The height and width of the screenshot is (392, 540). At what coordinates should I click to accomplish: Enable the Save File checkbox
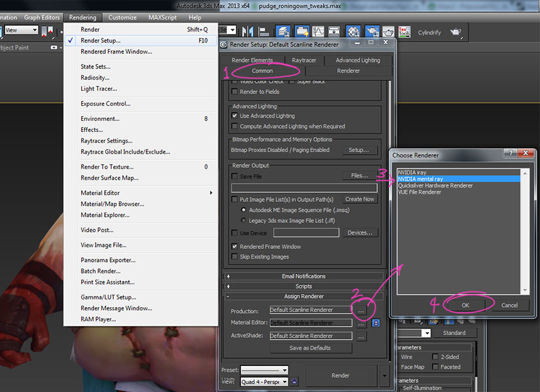click(x=235, y=176)
